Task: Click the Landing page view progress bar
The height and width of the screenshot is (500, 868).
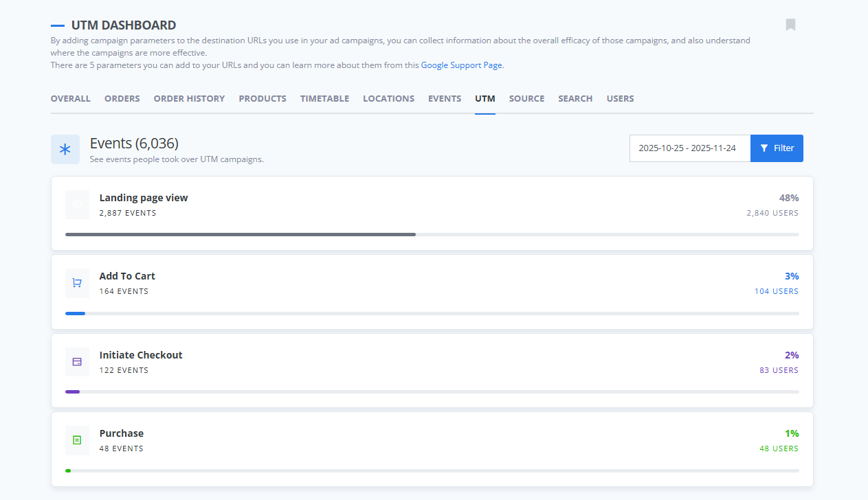Action: 432,234
